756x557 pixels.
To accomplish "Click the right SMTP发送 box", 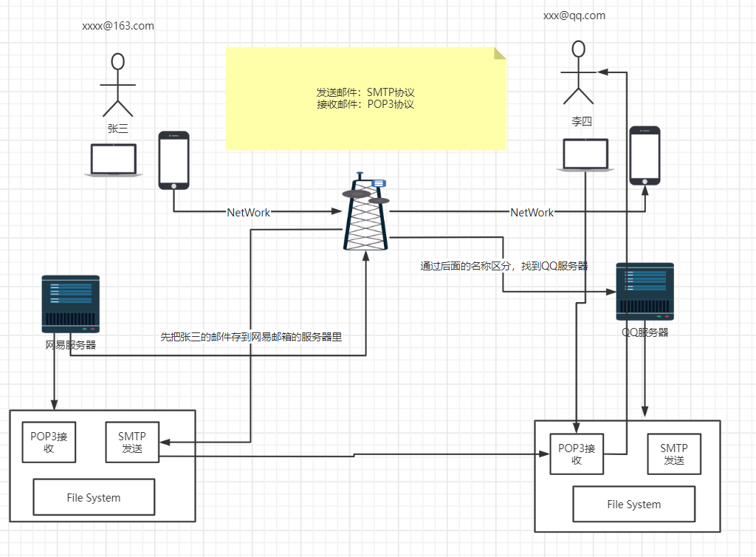I will click(x=674, y=454).
